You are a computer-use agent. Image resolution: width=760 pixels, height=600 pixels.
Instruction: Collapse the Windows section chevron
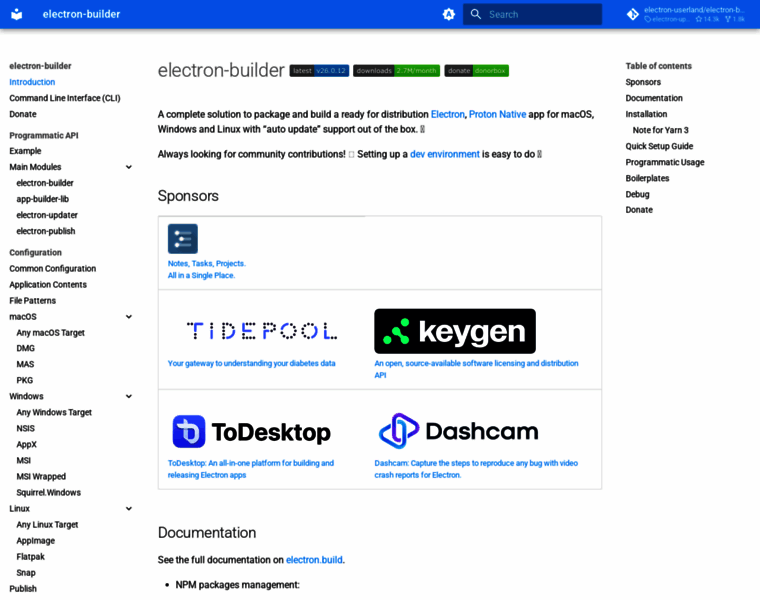pos(129,396)
